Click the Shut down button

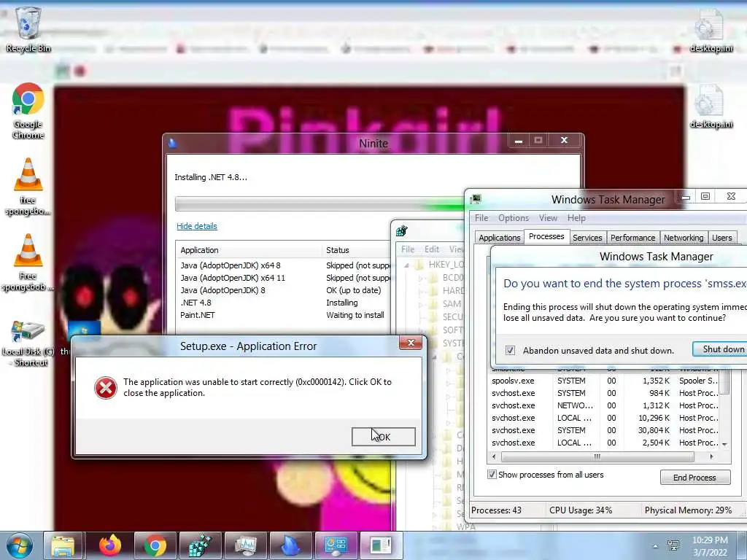click(720, 349)
